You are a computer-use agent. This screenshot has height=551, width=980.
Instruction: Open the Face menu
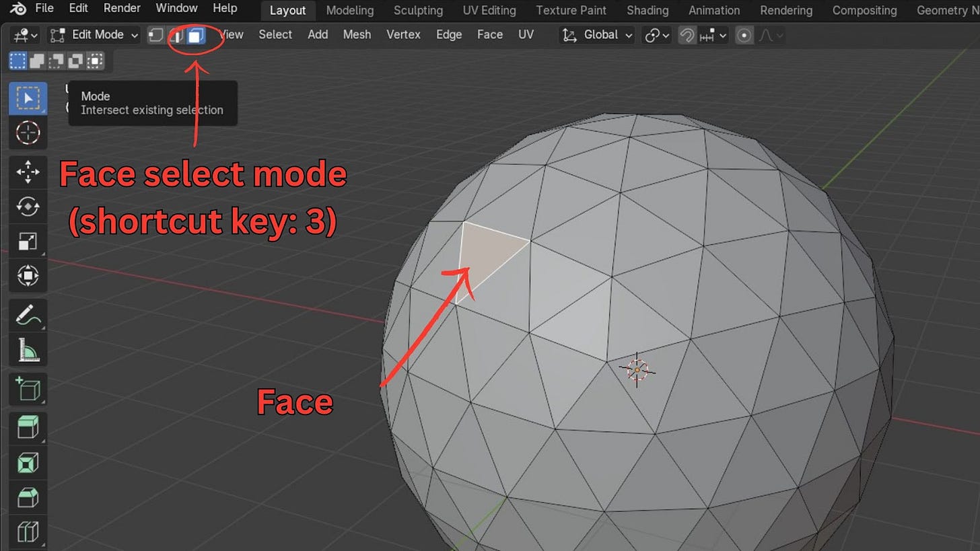(x=490, y=35)
